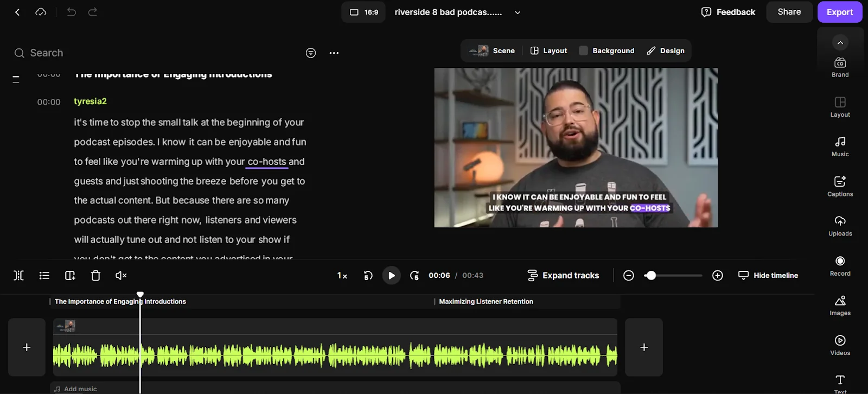The width and height of the screenshot is (868, 394).
Task: Click the Uploads sidebar icon
Action: 840,225
